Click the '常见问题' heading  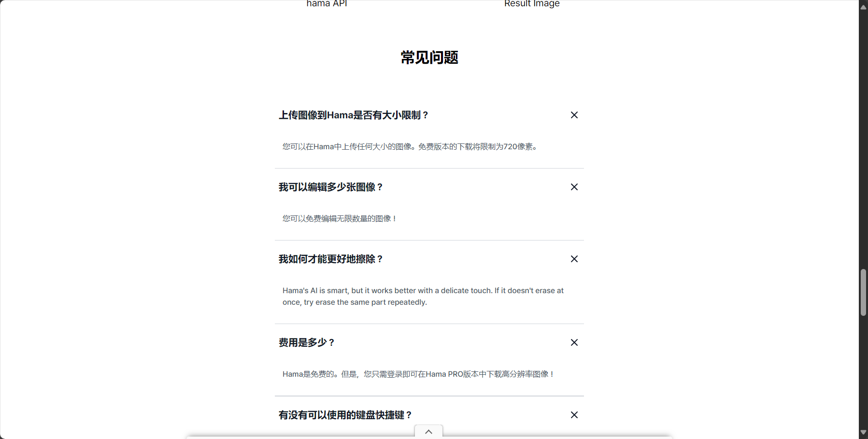point(429,57)
